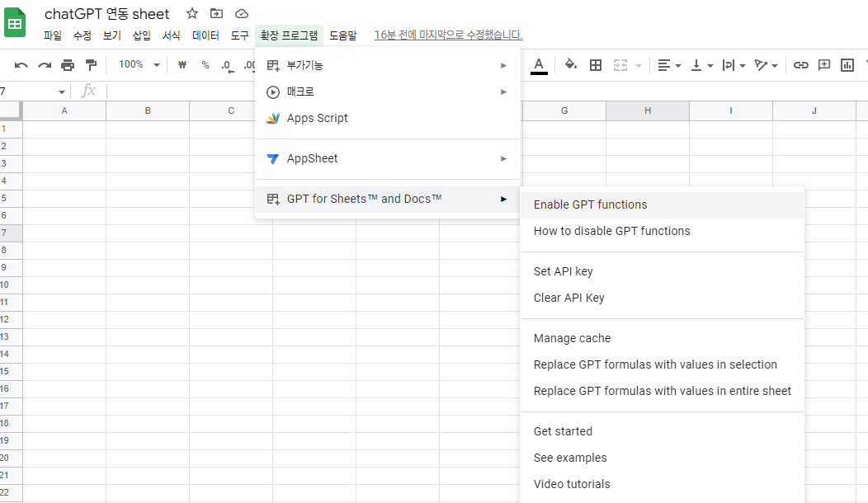Open the 파일 menu
Screen dimensions: 868x503
pyautogui.click(x=53, y=35)
